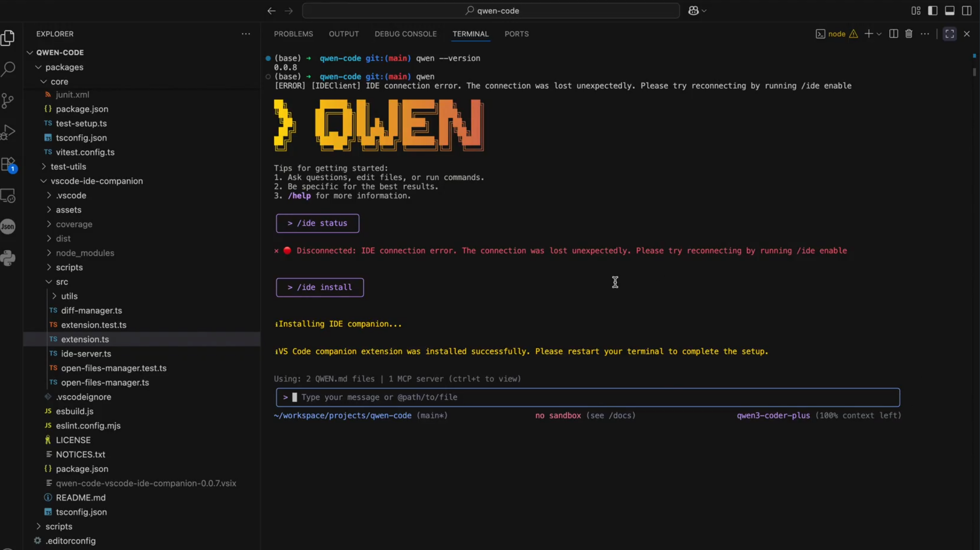Click the qwen-code command center search box
980x550 pixels.
pyautogui.click(x=491, y=11)
